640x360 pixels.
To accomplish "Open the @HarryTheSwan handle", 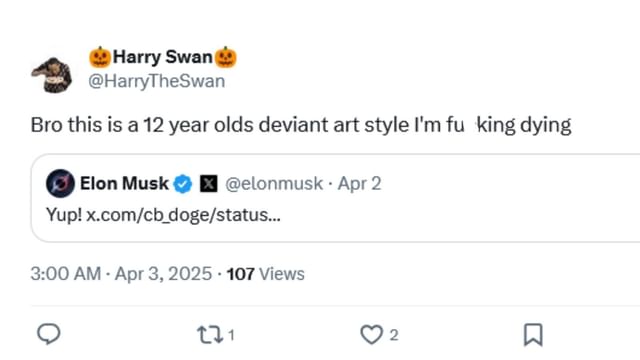I will click(x=157, y=81).
